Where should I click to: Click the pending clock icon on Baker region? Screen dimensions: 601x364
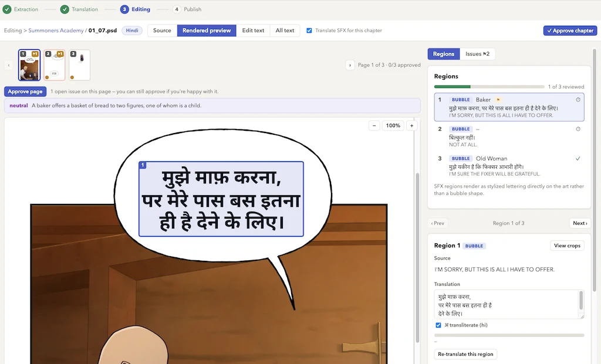tap(578, 100)
